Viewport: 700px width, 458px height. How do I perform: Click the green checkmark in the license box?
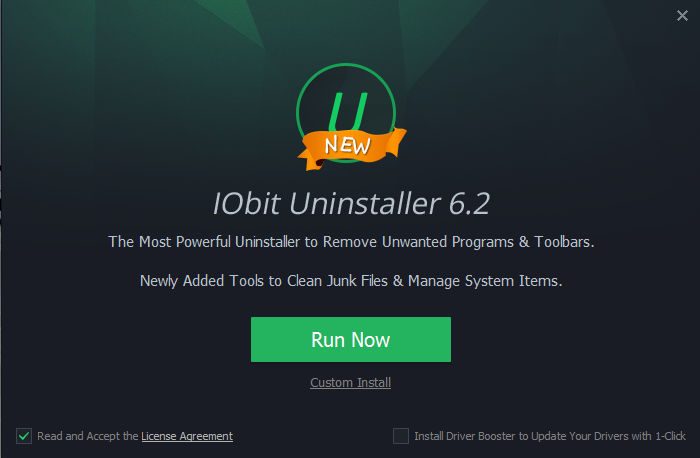pos(24,436)
